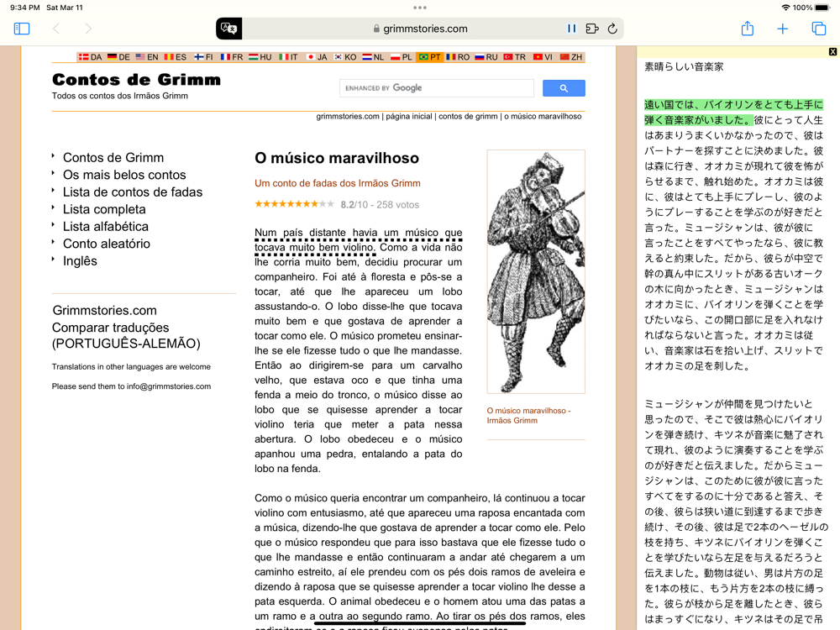Click Um conto de fadas dos Irmãos Grimm
The width and height of the screenshot is (840, 630).
337,183
